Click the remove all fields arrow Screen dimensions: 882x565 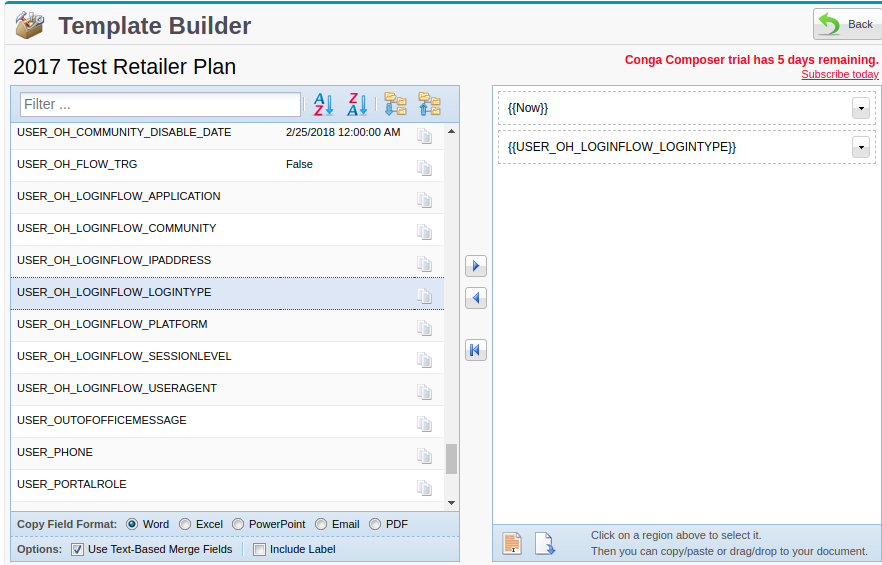476,350
